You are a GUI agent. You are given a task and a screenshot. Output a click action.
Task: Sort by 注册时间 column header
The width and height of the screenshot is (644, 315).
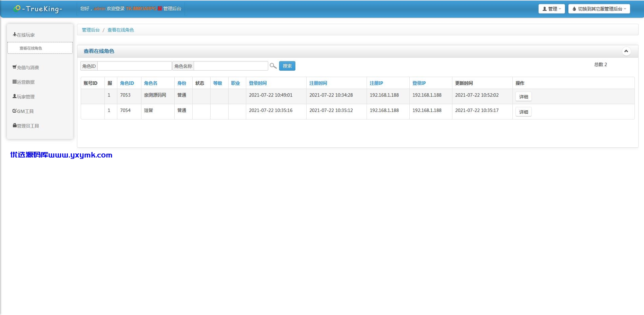(x=318, y=83)
